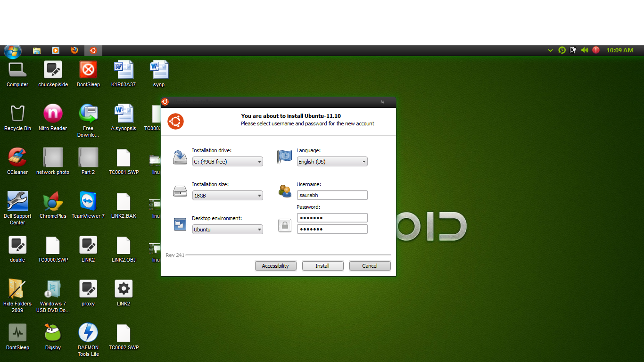Select the chuckepiside desktop icon
The height and width of the screenshot is (362, 644).
point(53,74)
